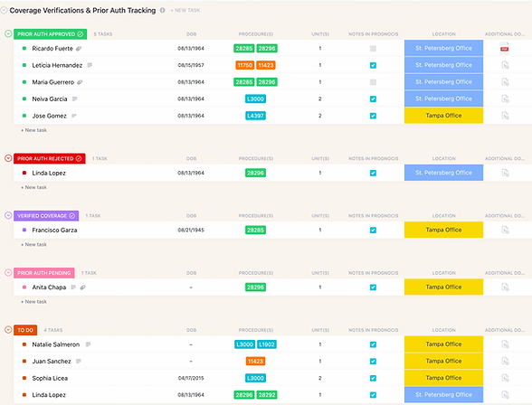Uncheck Notes in Prognosis for Jose Gomez

coord(373,116)
